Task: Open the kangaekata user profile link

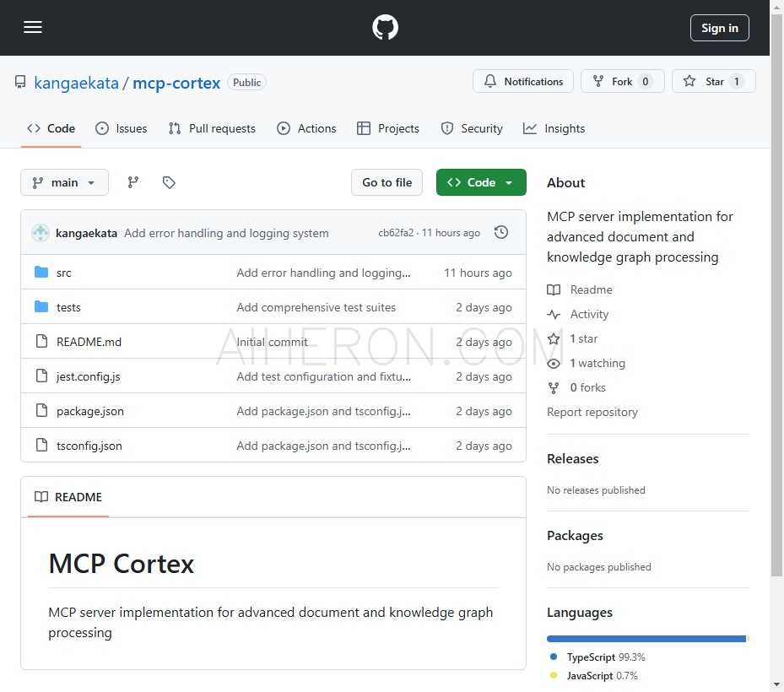Action: pos(76,83)
